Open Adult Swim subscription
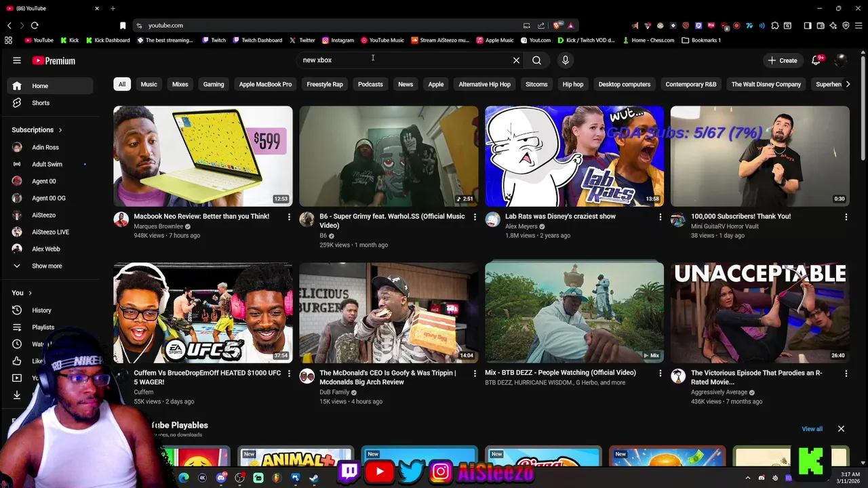Screen dimensions: 868x488 coord(50,164)
